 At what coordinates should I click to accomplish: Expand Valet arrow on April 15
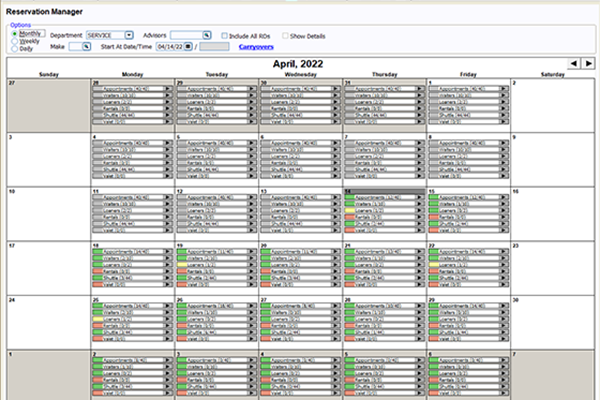(x=504, y=230)
